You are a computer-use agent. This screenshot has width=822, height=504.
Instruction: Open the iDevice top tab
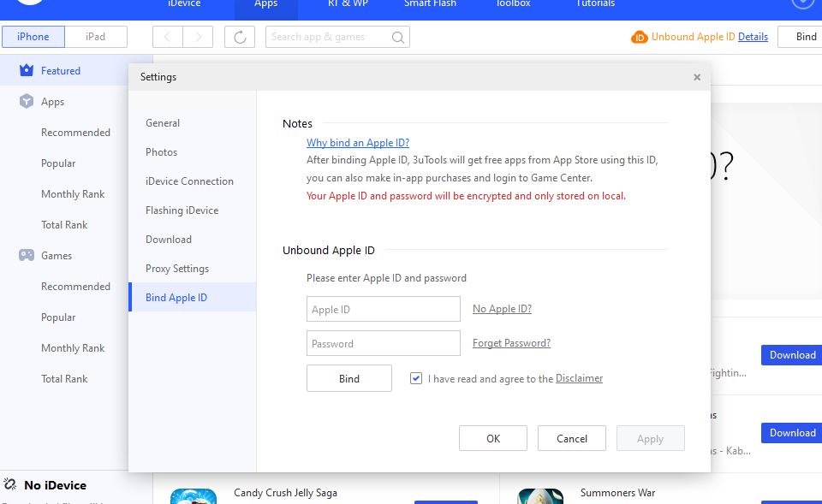point(184,4)
